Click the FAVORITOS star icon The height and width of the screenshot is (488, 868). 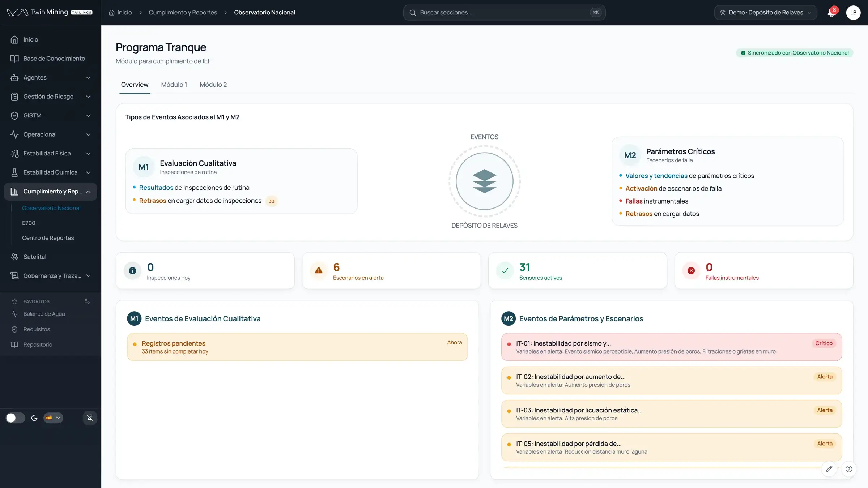pos(14,301)
